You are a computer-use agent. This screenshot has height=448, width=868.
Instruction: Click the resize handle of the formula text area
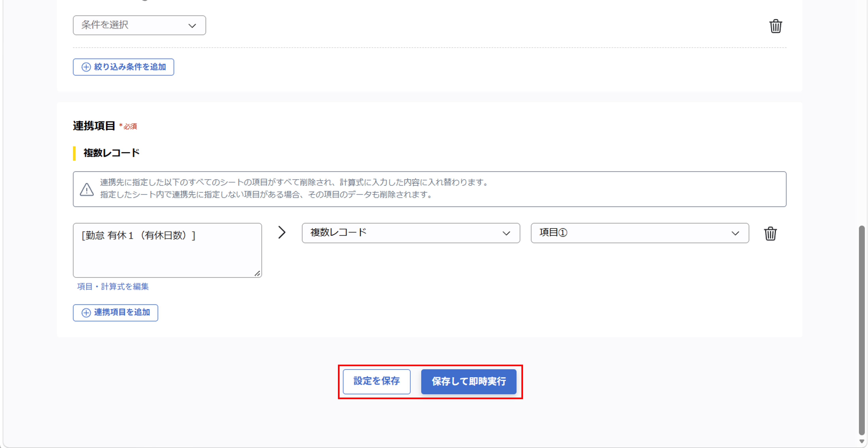point(257,273)
